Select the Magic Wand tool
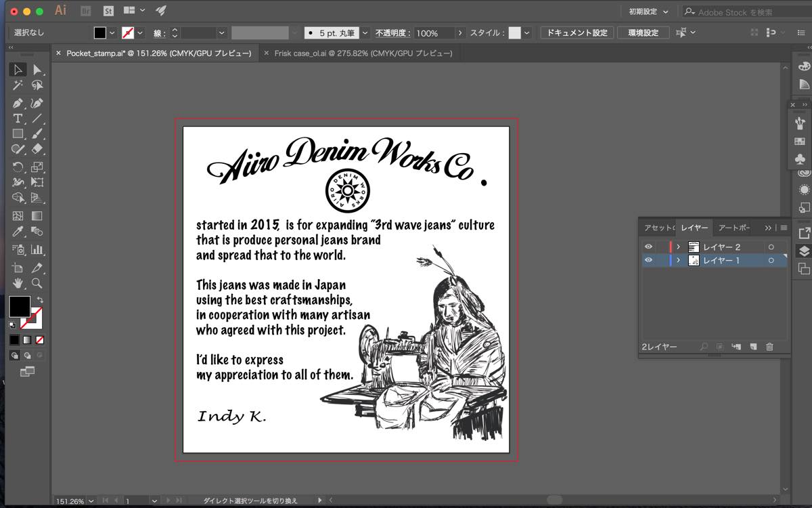The image size is (812, 508). click(x=18, y=86)
